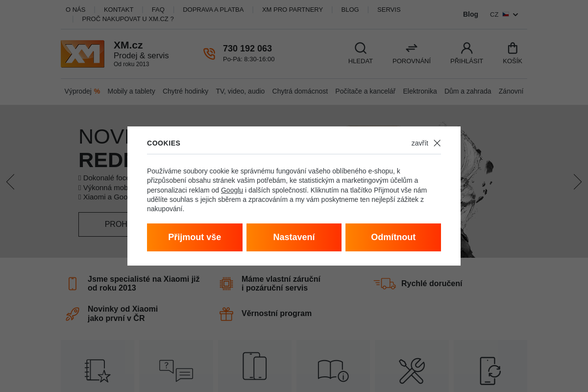Open the search magnifier icon
The width and height of the screenshot is (588, 392).
coord(361,48)
